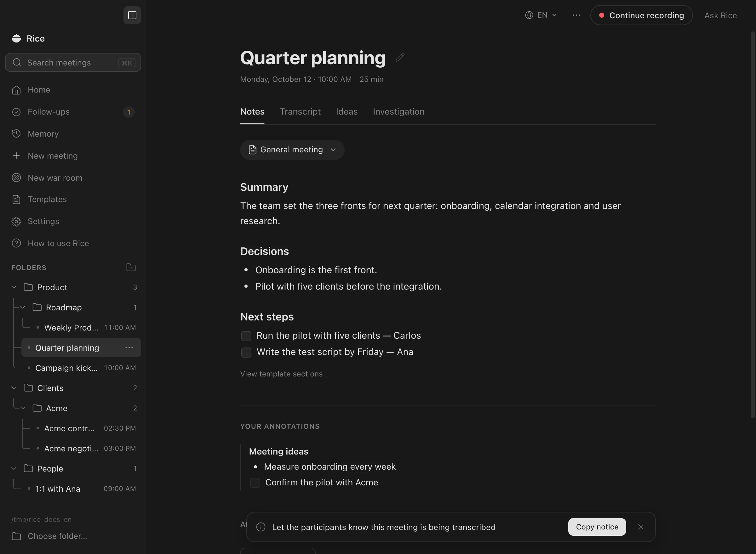Click View template sections link
This screenshot has height=554, width=756.
[x=281, y=374]
